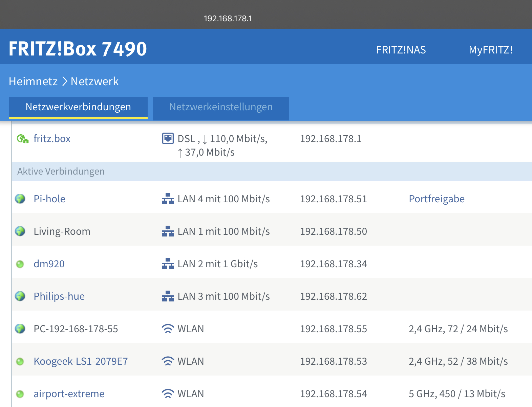Click LAN 4 mit 100 Mbit/s text

pos(224,199)
